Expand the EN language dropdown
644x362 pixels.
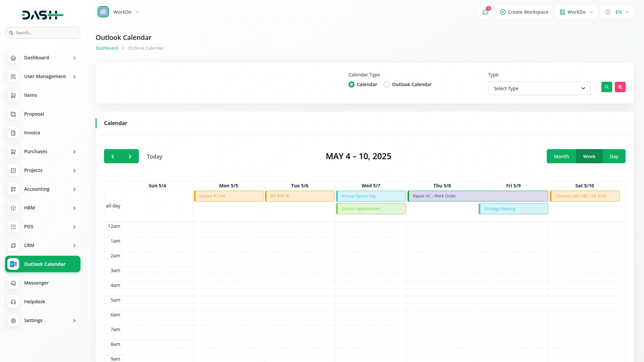tap(617, 12)
